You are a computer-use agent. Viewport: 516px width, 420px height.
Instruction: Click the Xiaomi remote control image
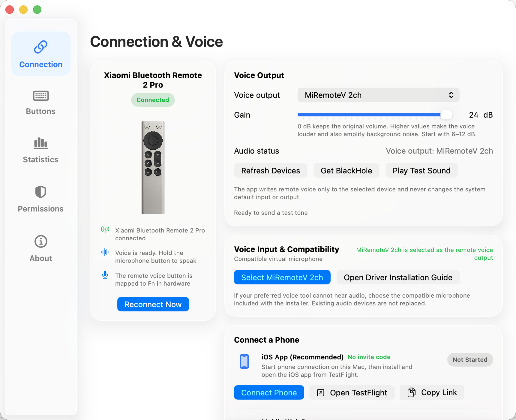153,167
